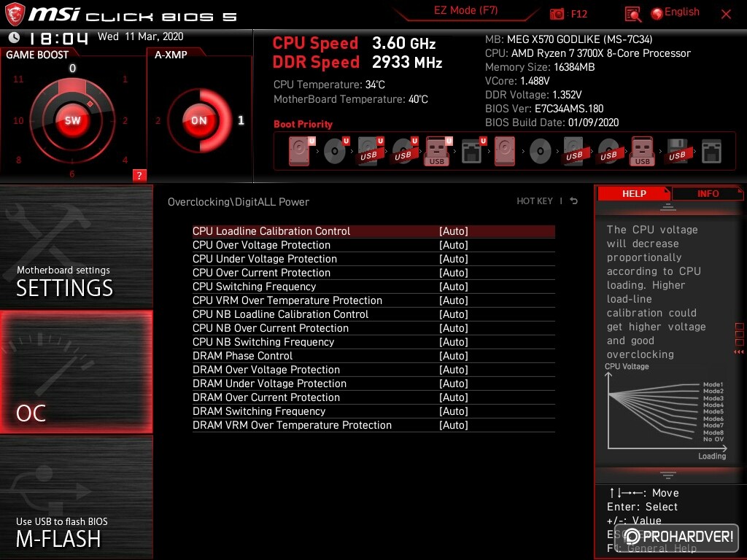Screen dimensions: 747x560
Task: Open the OC overclocking menu
Action: tap(76, 372)
